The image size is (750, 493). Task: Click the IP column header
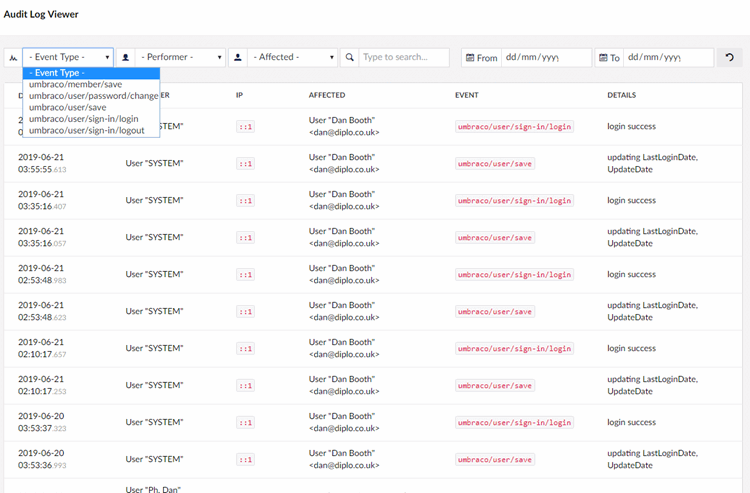(x=239, y=95)
